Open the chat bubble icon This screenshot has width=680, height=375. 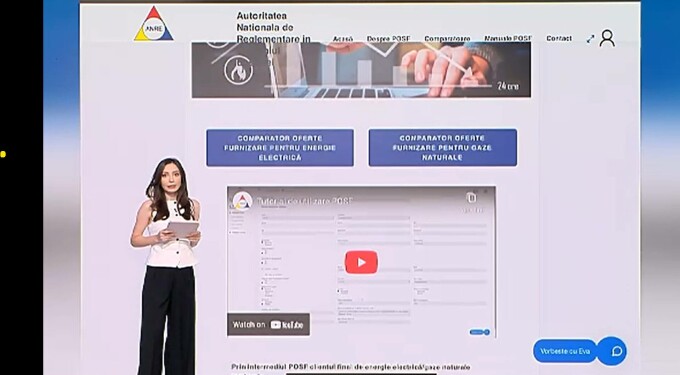click(616, 351)
